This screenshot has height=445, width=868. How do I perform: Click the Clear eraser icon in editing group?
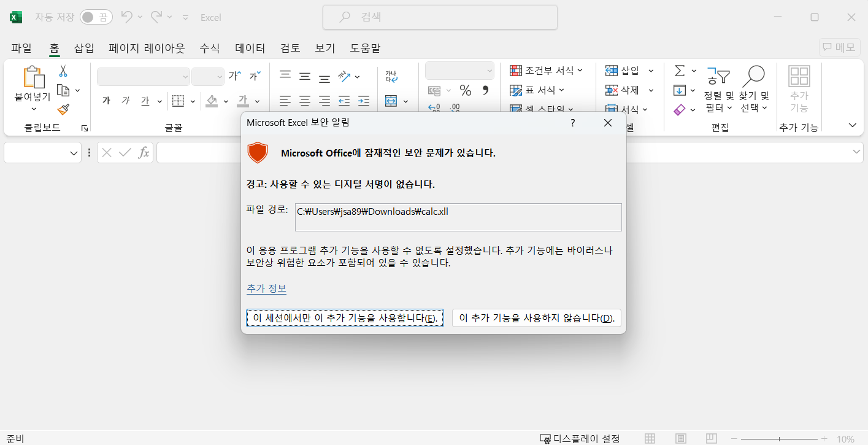click(680, 110)
